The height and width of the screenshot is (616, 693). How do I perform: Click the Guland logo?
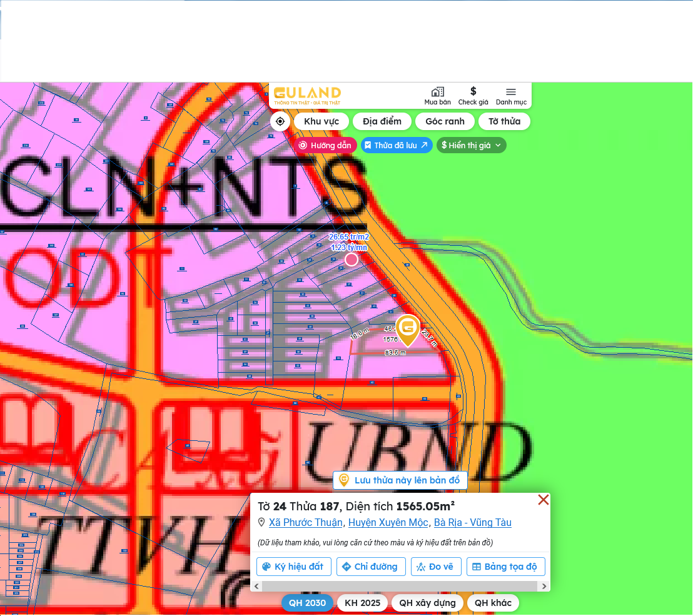click(307, 95)
